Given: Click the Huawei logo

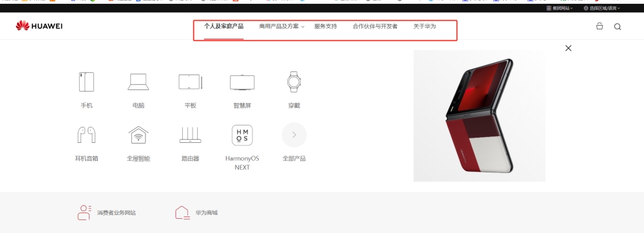Looking at the screenshot, I should click(x=39, y=26).
